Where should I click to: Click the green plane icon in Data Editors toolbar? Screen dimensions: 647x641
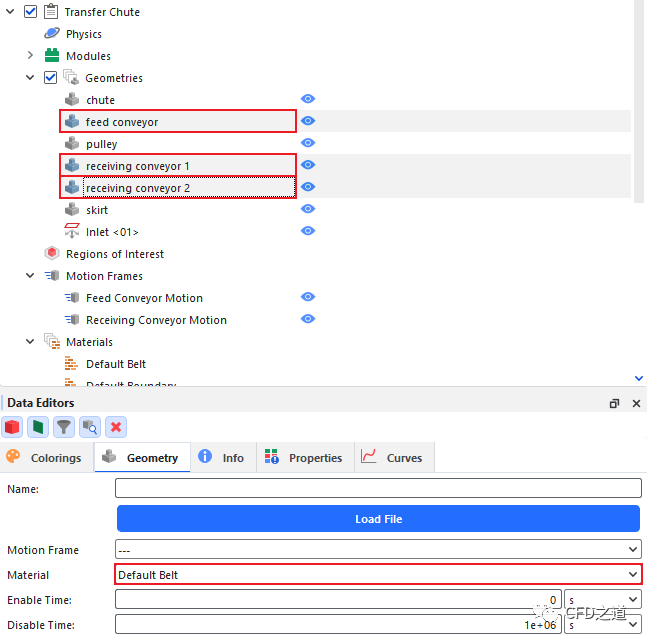(x=38, y=427)
